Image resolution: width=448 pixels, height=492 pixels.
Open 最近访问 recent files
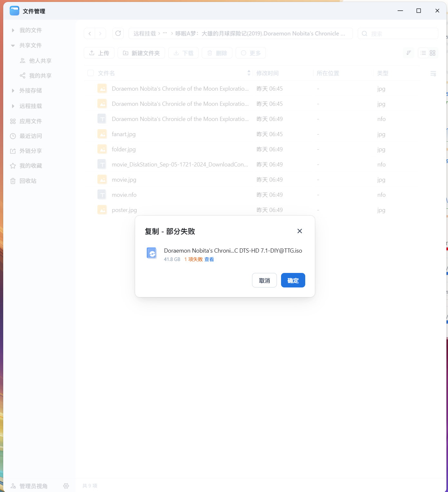click(x=31, y=136)
